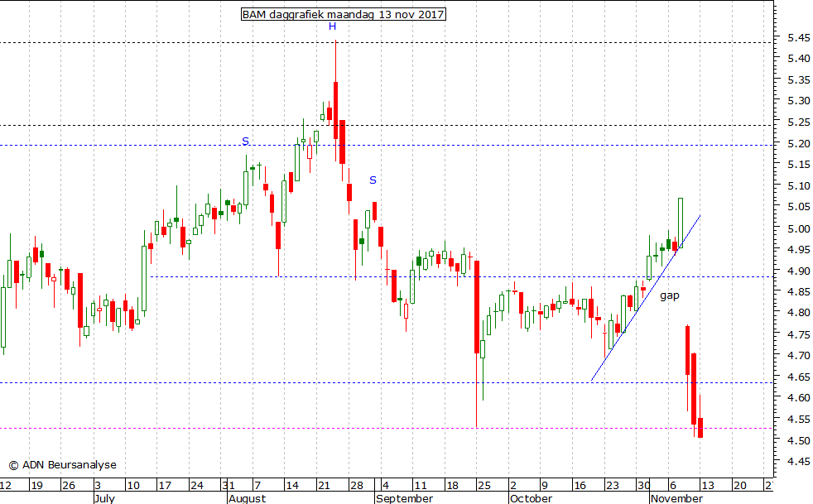Viewport: 813px width, 504px height.
Task: Click the date label "24" on the time axis
Action: click(x=197, y=486)
